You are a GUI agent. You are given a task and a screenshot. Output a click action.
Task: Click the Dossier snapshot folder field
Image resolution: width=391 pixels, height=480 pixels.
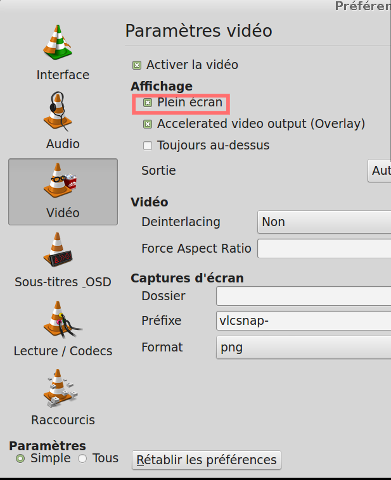coord(303,296)
